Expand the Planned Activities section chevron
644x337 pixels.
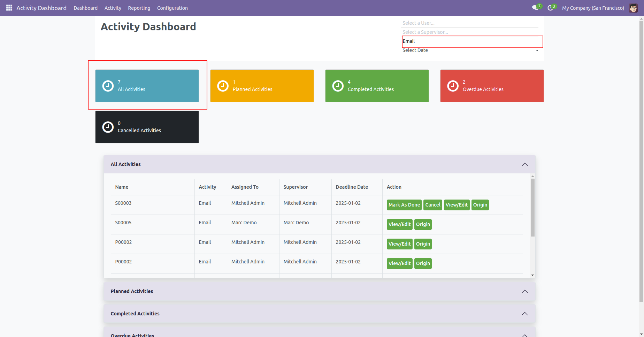[524, 291]
